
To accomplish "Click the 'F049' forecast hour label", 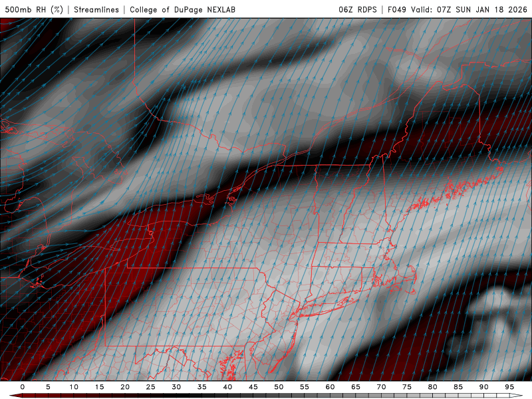I will pos(396,9).
